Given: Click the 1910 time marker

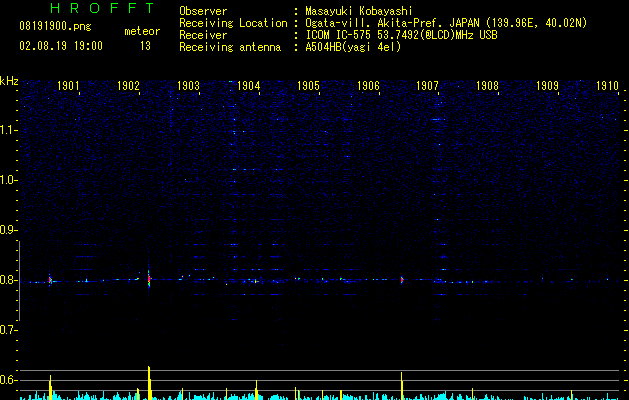Looking at the screenshot, I should (x=607, y=85).
